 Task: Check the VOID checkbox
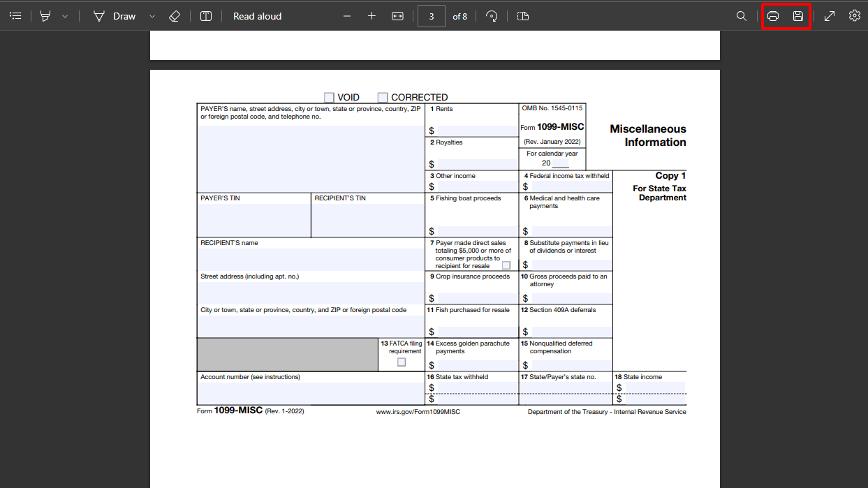click(x=329, y=98)
